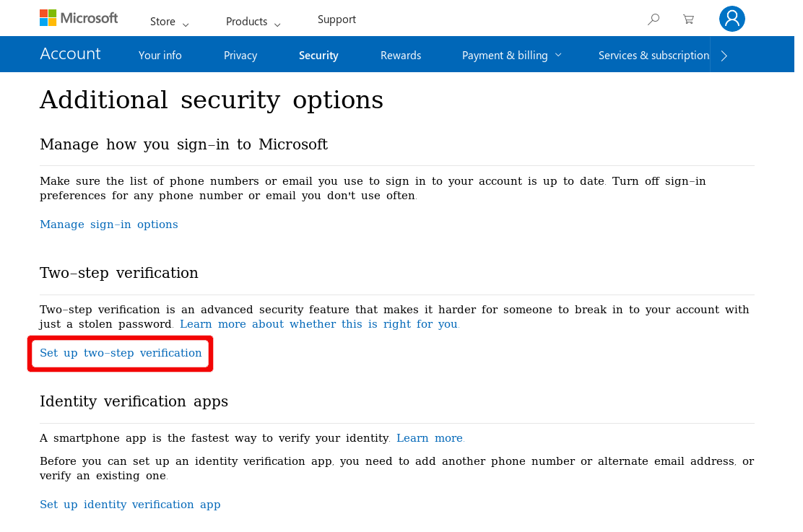Open the Rewards tab
The width and height of the screenshot is (803, 532).
click(x=400, y=55)
